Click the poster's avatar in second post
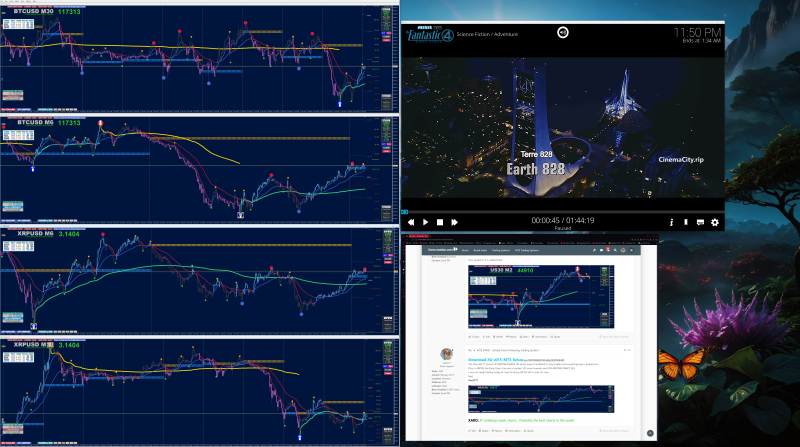The width and height of the screenshot is (800, 447). coord(446,354)
